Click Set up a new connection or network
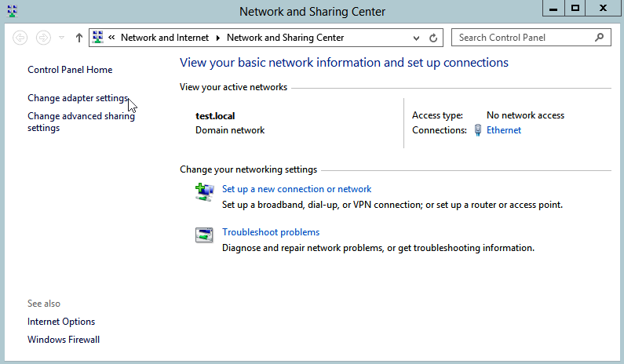The height and width of the screenshot is (364, 624). pos(297,189)
